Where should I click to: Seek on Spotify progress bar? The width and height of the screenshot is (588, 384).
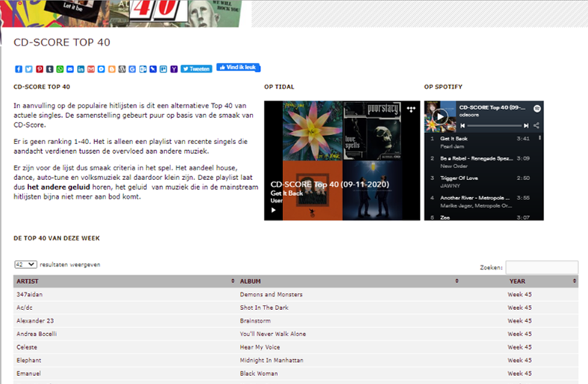[494, 126]
